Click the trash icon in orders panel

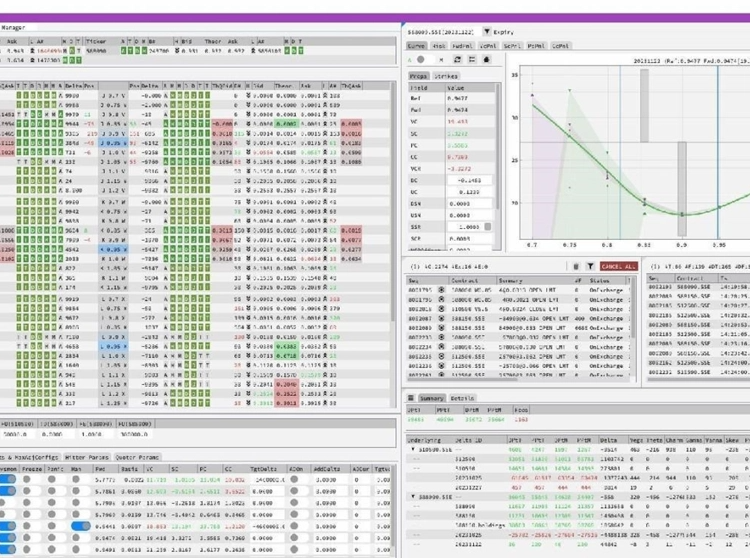(577, 266)
